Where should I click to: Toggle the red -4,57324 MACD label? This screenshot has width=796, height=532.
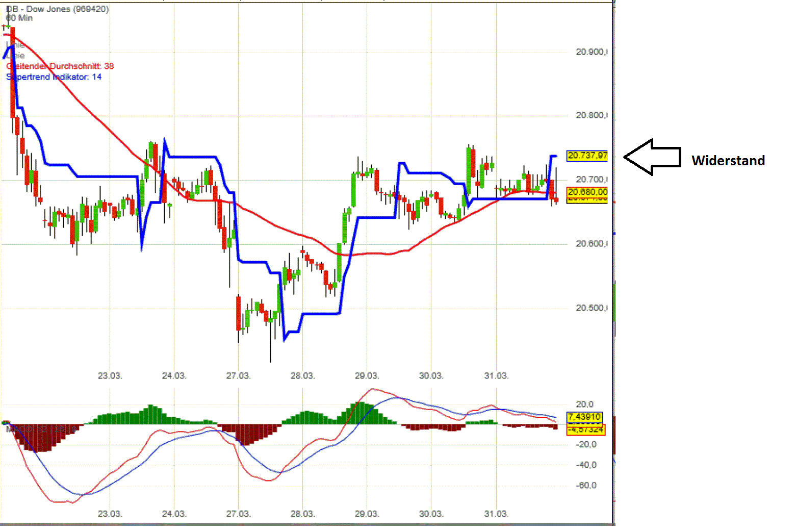[585, 430]
